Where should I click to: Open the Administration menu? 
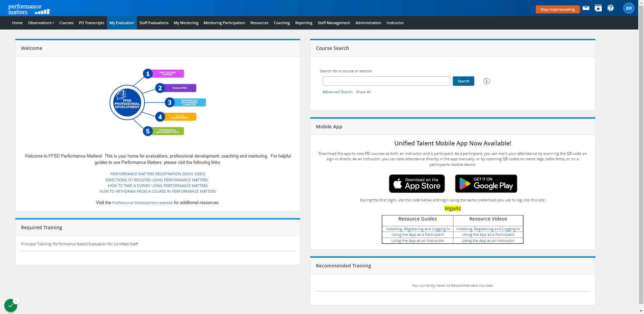point(368,23)
